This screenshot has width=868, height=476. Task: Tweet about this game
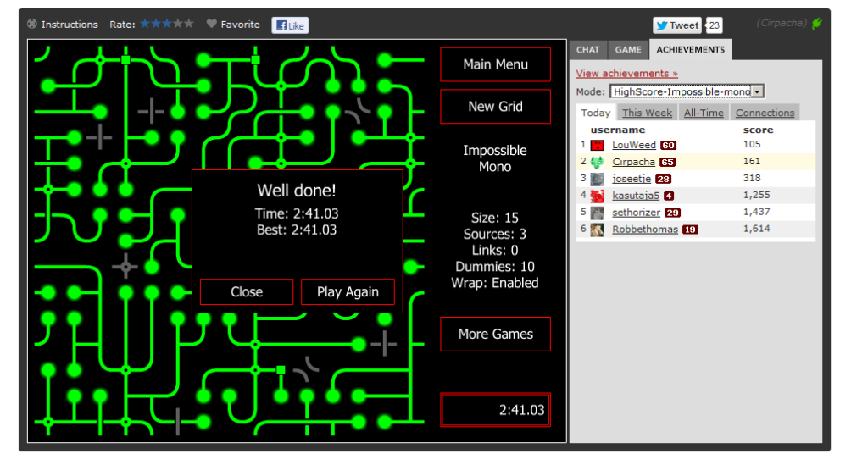pyautogui.click(x=677, y=25)
